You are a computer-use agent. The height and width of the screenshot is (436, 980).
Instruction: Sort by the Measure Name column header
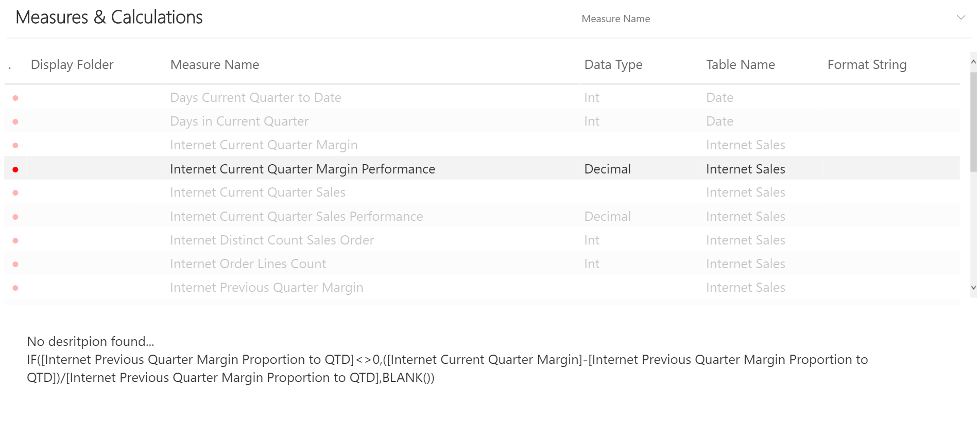point(214,64)
